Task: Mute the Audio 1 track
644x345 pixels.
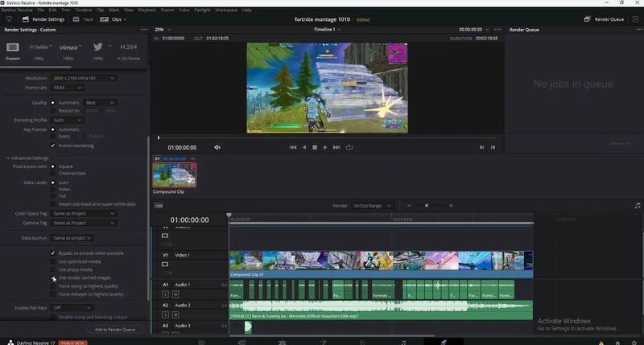Action: click(175, 294)
